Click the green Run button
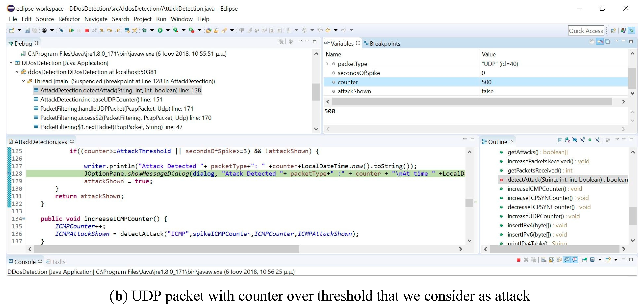The image size is (644, 308). (x=160, y=30)
